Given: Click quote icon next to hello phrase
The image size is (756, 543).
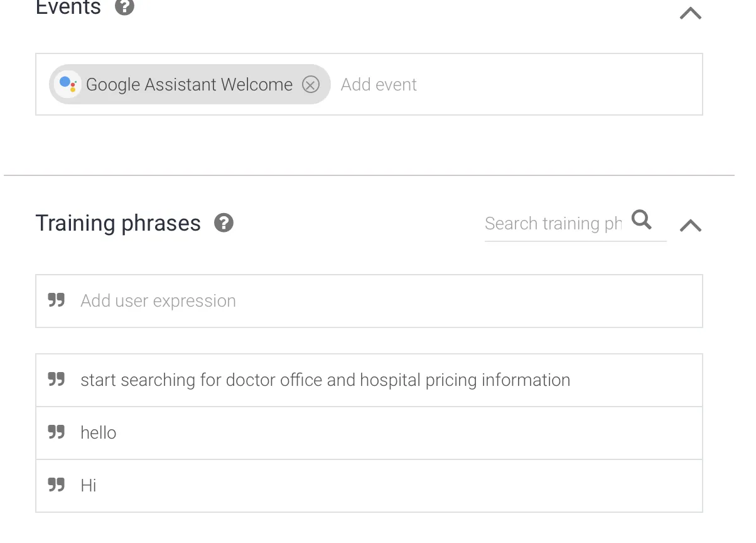Looking at the screenshot, I should (57, 432).
